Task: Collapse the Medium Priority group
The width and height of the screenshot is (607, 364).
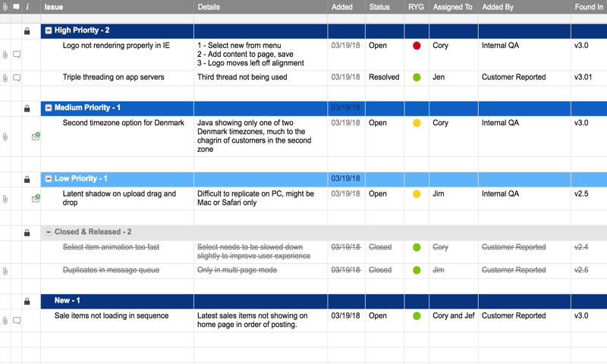Action: coord(49,108)
